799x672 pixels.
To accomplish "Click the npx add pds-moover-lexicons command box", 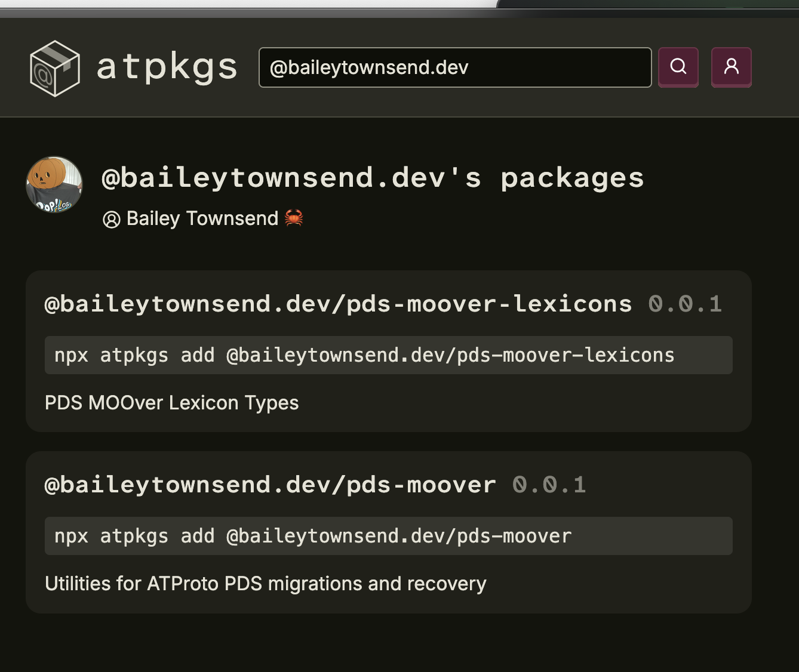I will 388,355.
